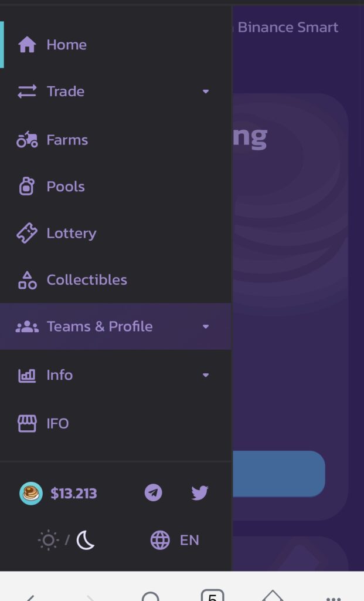Screen dimensions: 364x601
Task: Open the Twitter bird icon
Action: [200, 492]
